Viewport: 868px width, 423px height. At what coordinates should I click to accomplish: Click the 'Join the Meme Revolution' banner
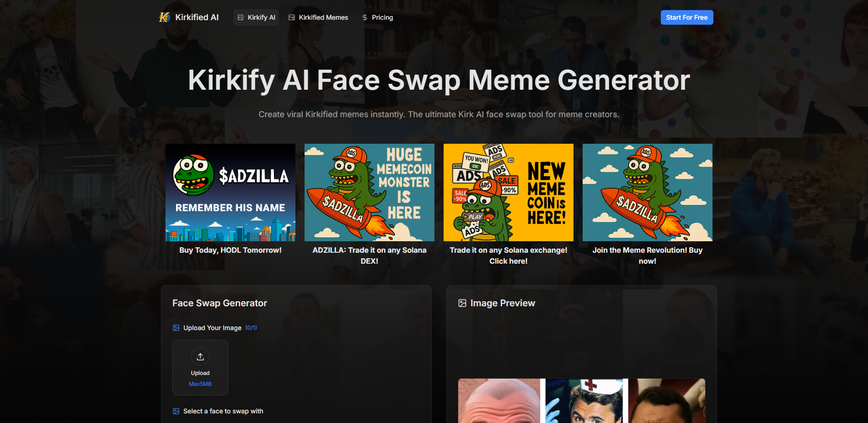pos(647,192)
